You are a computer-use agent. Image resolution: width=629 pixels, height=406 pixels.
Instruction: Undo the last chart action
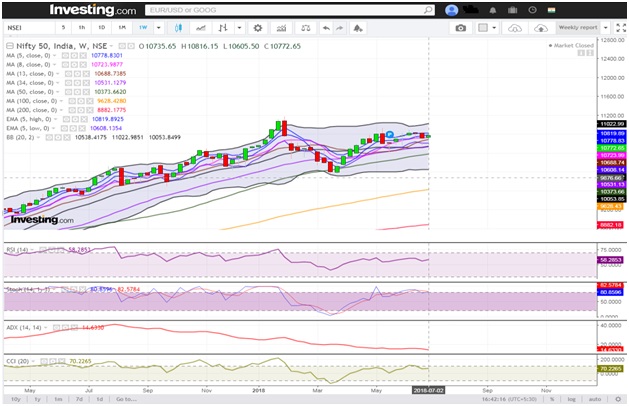pyautogui.click(x=326, y=28)
